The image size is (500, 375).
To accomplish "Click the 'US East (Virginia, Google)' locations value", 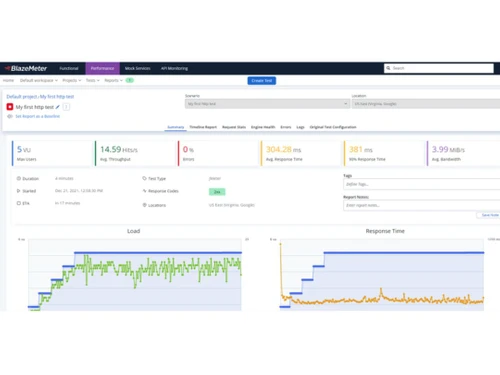I will click(232, 205).
